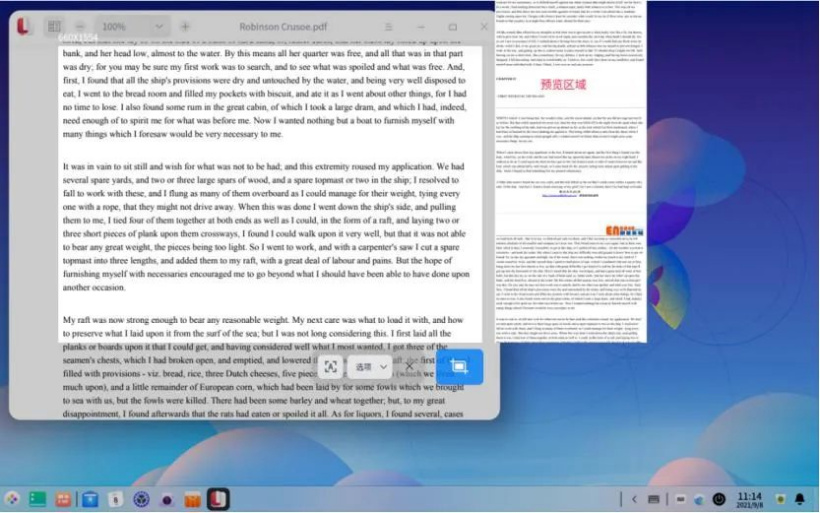Expand hidden tray icons with left arrow
Screen dimensions: 820x513
click(634, 499)
